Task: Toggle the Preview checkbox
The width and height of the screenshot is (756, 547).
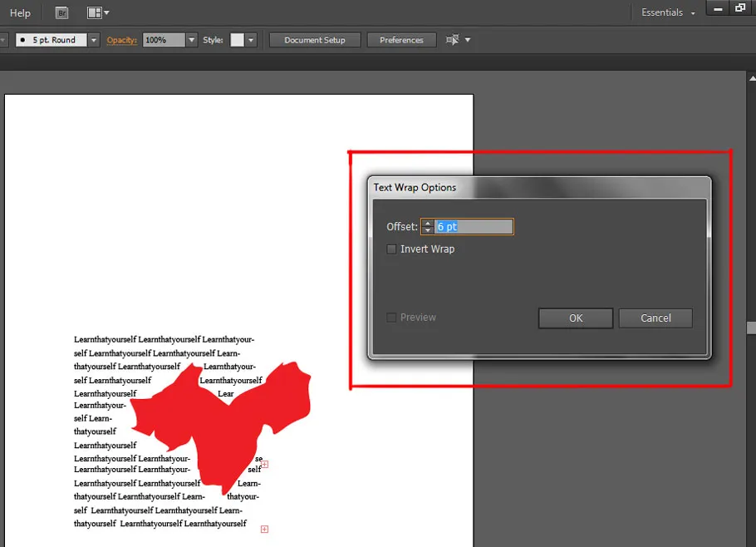Action: [x=390, y=317]
